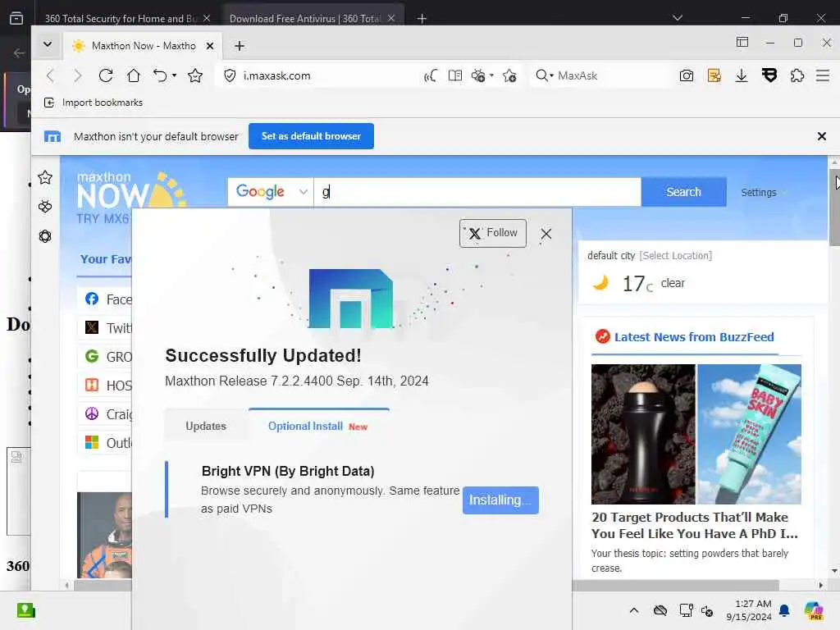Open reader mode book icon
The image size is (840, 630).
tap(454, 75)
